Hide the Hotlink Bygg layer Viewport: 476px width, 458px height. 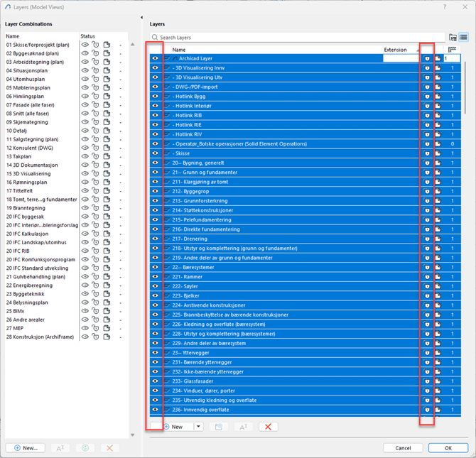[x=156, y=96]
